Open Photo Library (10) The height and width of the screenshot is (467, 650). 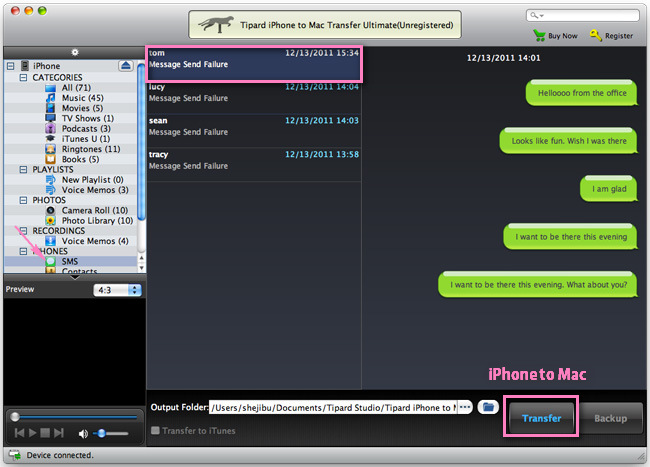pos(97,220)
